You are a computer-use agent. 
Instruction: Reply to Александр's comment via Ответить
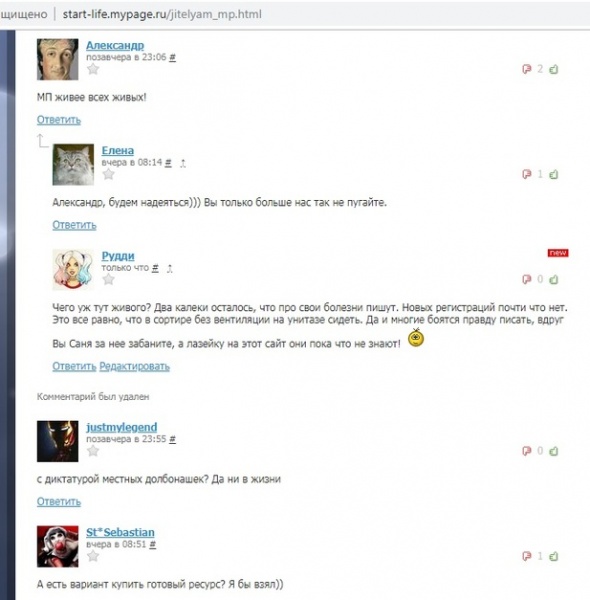pos(59,120)
